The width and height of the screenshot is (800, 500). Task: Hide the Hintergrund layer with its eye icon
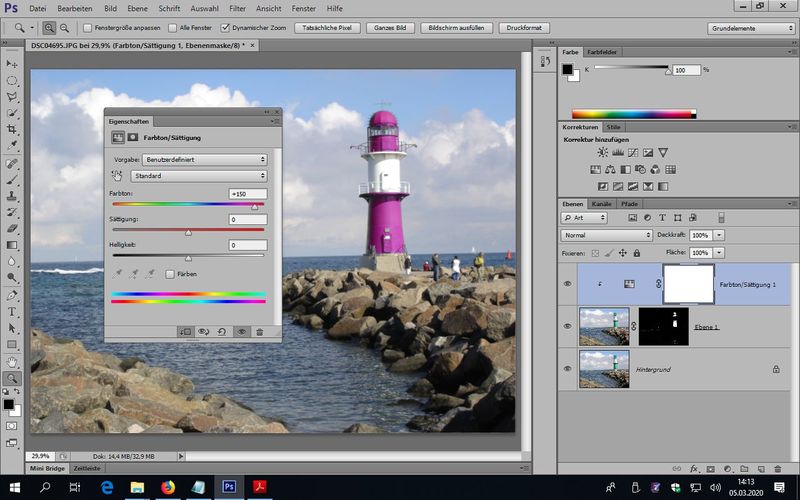(x=568, y=369)
